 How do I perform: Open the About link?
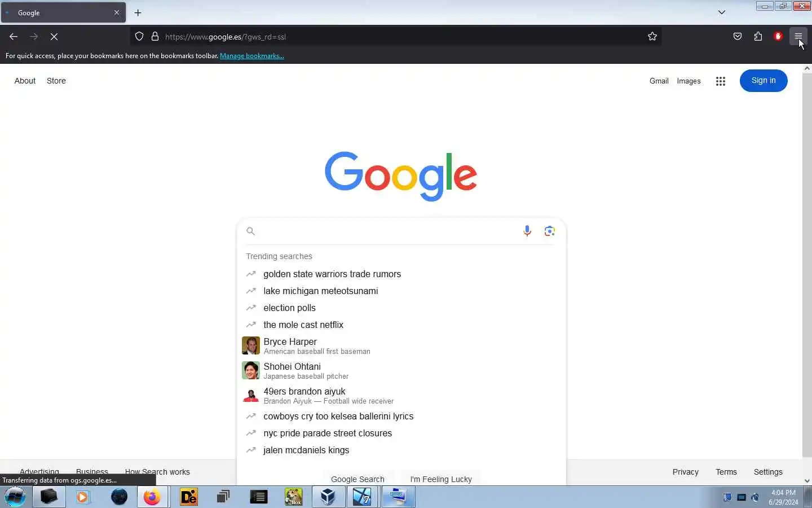25,81
